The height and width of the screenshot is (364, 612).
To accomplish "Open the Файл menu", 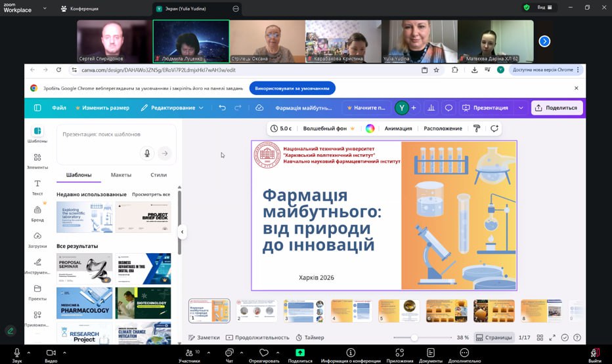I will click(59, 108).
